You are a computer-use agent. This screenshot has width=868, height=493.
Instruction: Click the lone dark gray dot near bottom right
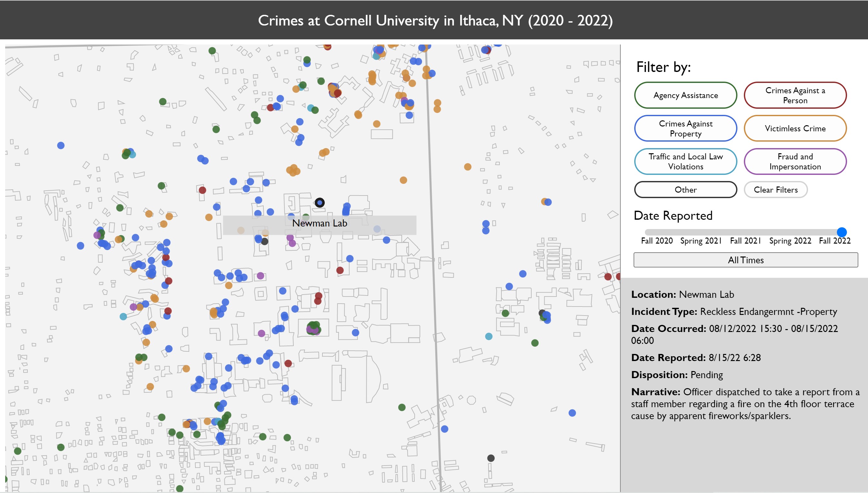point(490,458)
